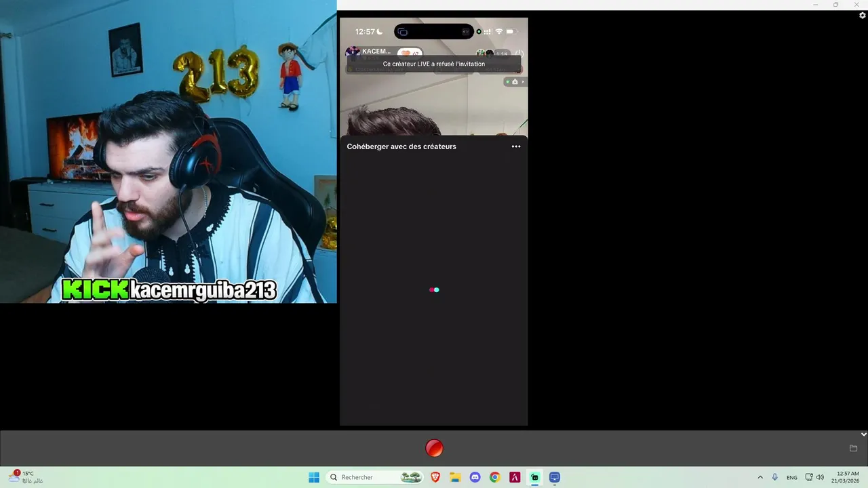
Task: Click the webcam overlay of the streamer
Action: pos(168,151)
